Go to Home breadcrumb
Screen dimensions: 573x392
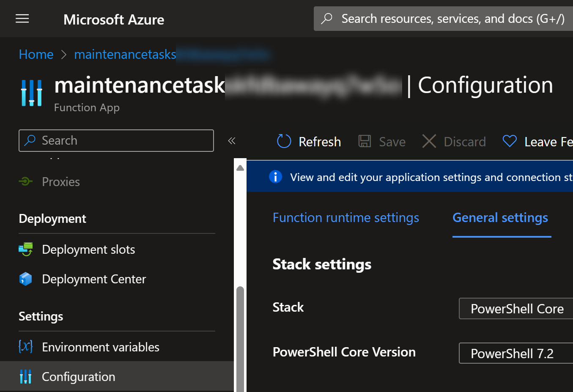[x=36, y=54]
